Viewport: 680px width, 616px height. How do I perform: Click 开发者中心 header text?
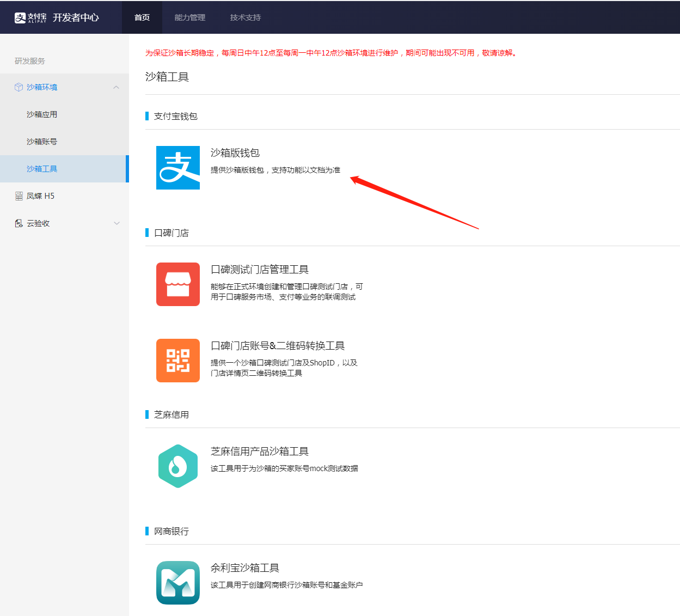(76, 17)
